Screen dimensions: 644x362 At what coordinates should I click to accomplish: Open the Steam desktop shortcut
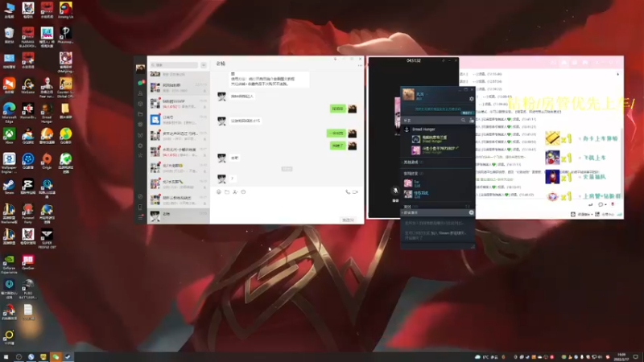[x=9, y=187]
